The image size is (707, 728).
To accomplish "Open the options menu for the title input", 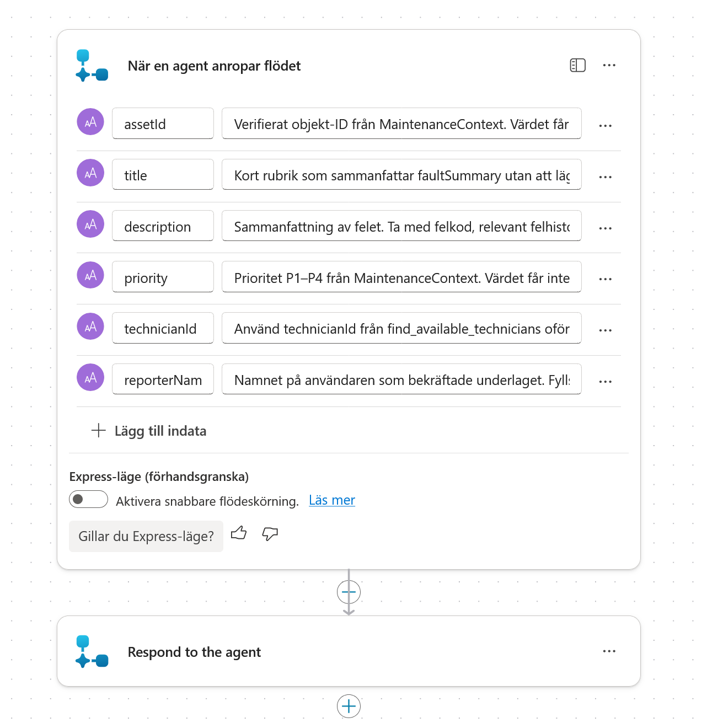I will pyautogui.click(x=605, y=177).
